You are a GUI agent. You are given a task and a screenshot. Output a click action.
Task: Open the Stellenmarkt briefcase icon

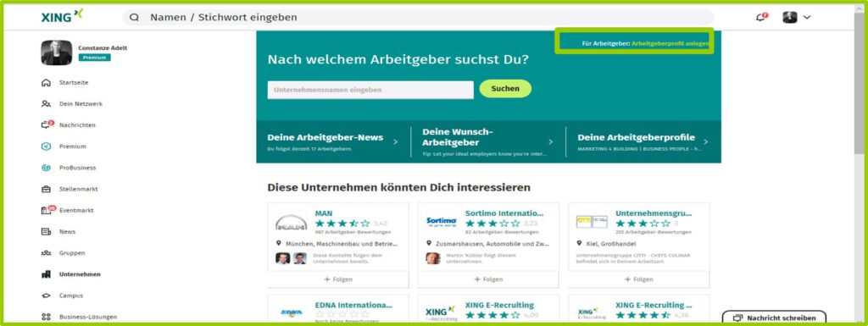point(47,189)
